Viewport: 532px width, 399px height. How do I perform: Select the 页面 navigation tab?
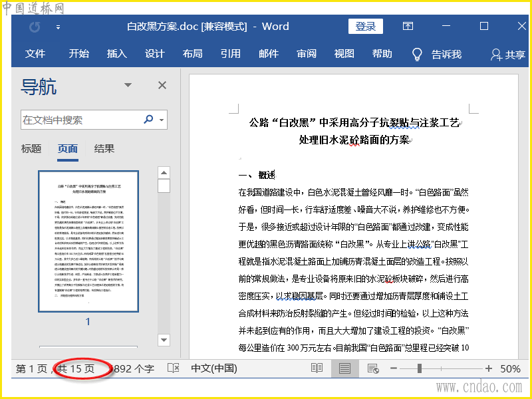click(x=68, y=149)
